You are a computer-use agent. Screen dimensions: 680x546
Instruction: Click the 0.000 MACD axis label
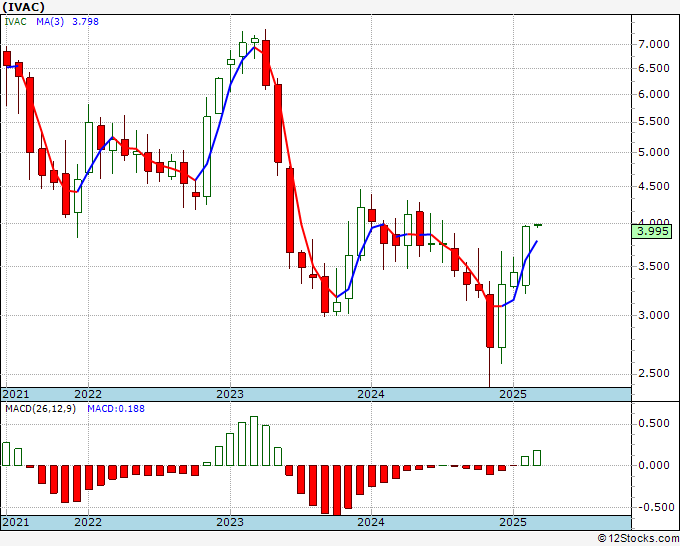click(x=654, y=465)
